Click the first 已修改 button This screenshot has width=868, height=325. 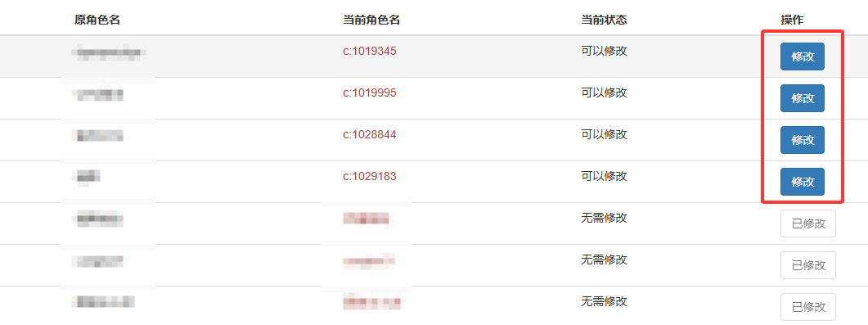coord(808,223)
